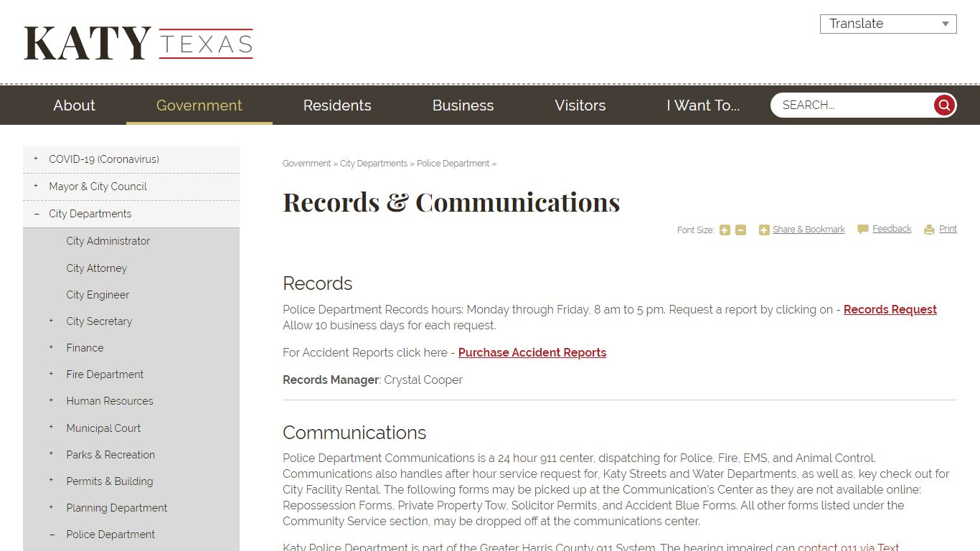980x551 pixels.
Task: Expand City Secretary plus sign
Action: pos(51,321)
